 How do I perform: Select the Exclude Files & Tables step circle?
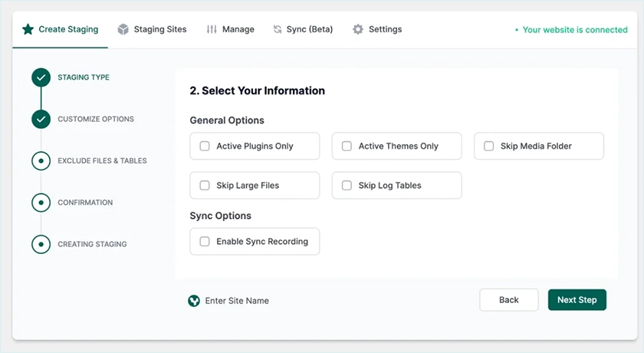41,161
